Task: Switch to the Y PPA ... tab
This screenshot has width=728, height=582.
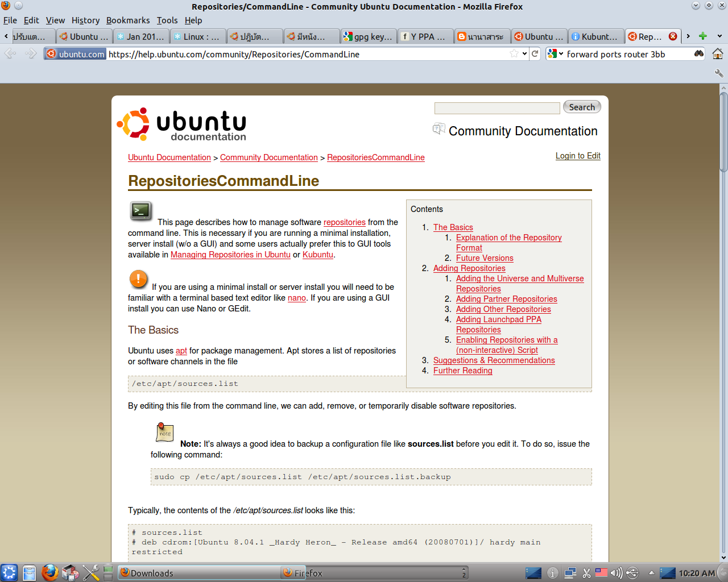Action: coord(425,36)
